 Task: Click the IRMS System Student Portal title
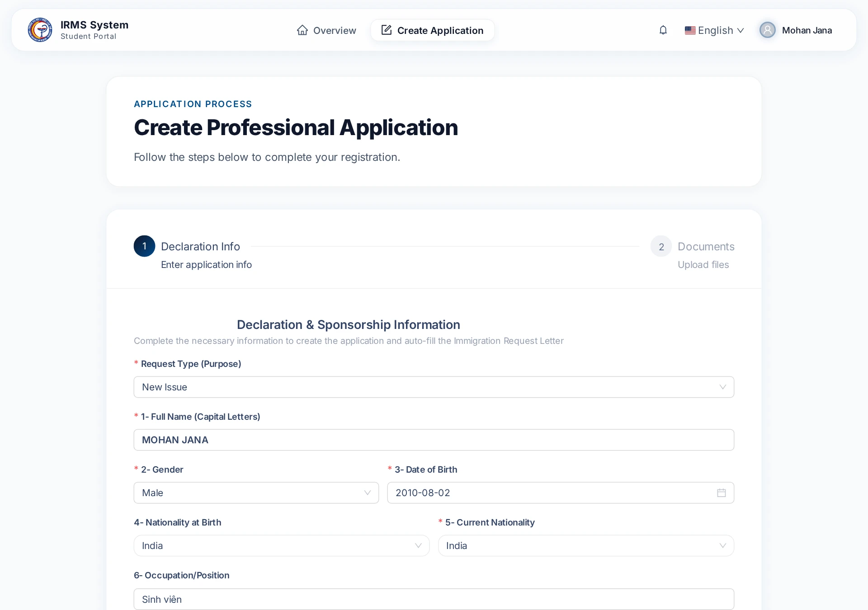(94, 30)
